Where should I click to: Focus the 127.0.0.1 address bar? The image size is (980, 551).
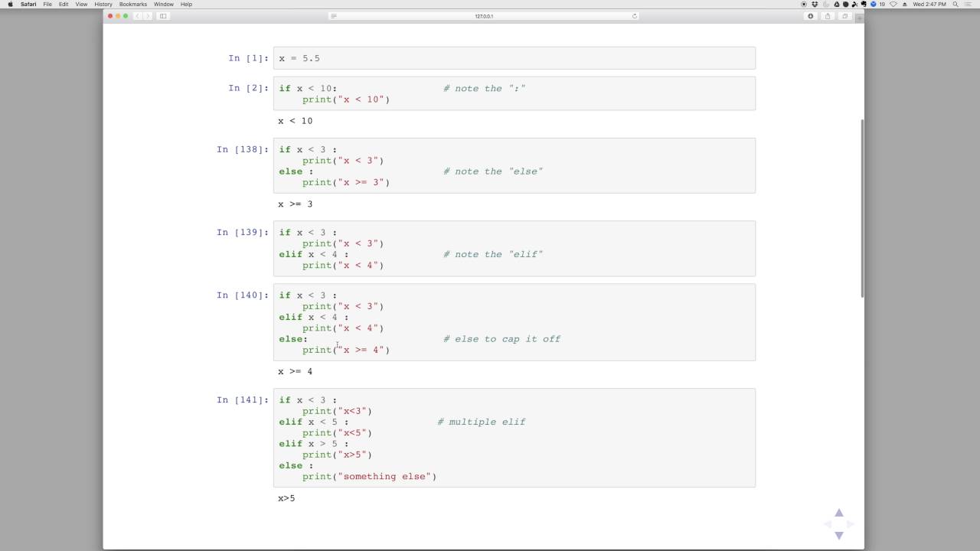pos(484,16)
